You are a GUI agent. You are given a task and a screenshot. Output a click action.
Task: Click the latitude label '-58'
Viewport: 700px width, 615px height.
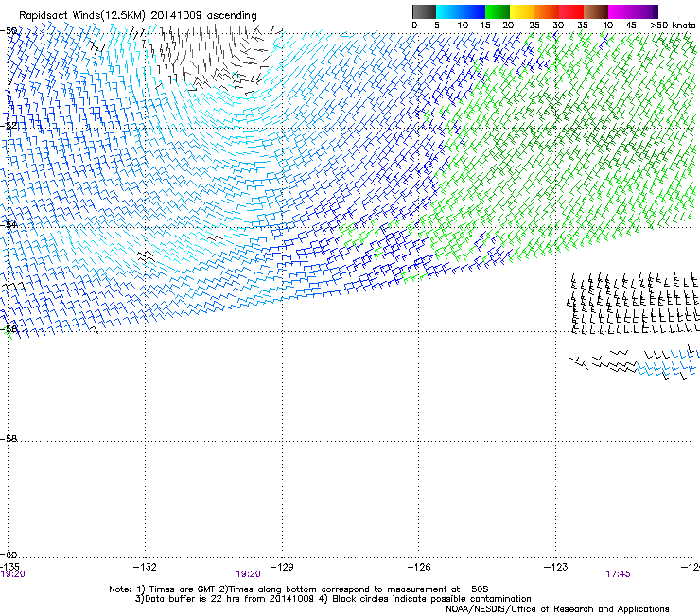pos(9,439)
